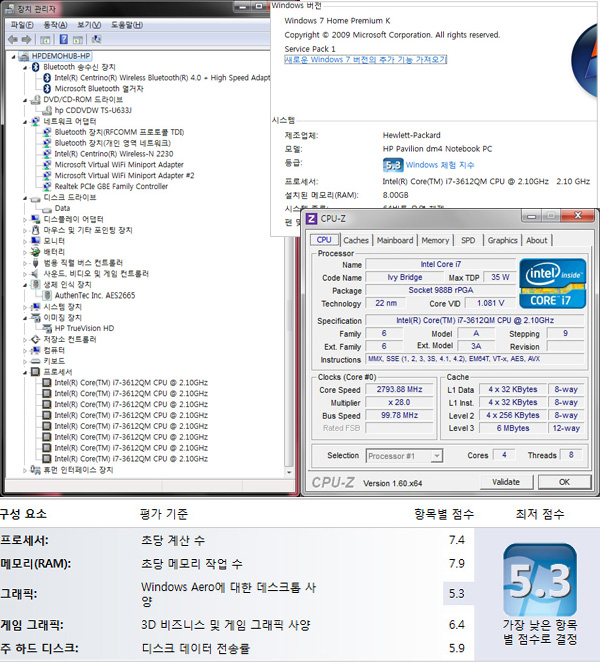The width and height of the screenshot is (600, 665).
Task: Collapse the processors category in device tree
Action: click(25, 371)
